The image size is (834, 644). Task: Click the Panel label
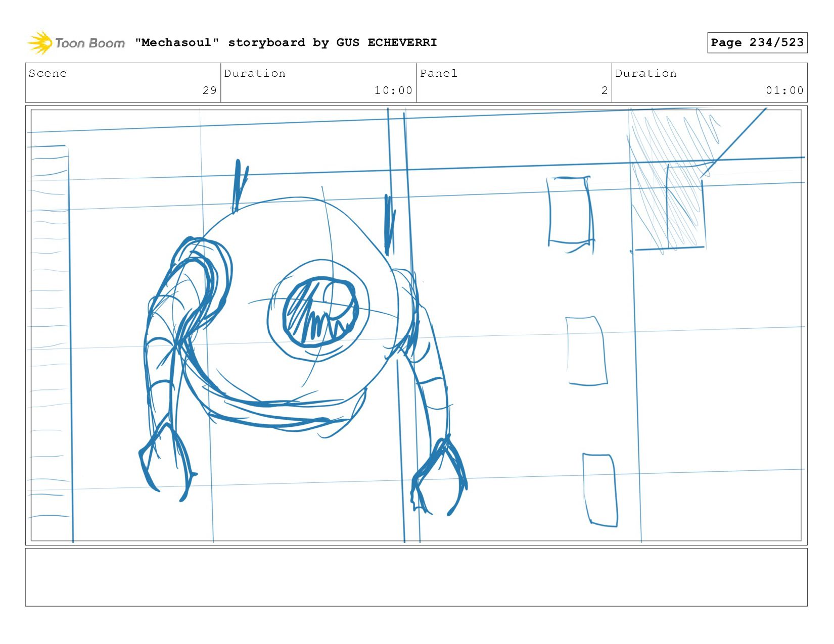click(439, 73)
